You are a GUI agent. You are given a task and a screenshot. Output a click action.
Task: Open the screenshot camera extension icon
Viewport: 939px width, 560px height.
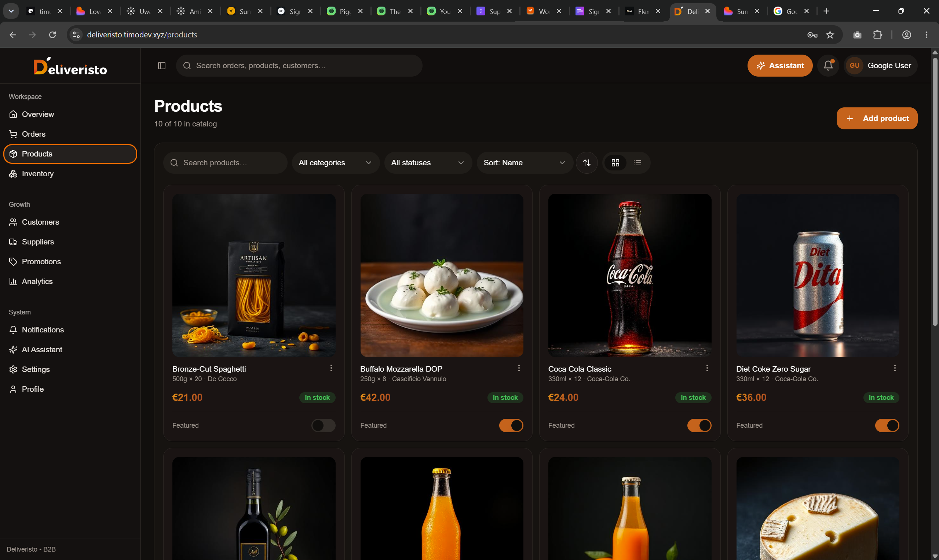(857, 35)
